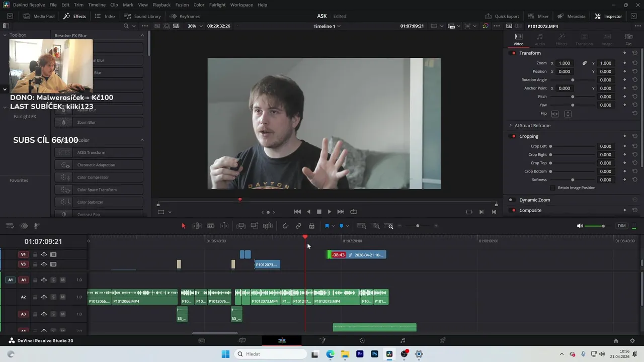Toggle the Keyframes panel button
The width and height of the screenshot is (644, 362).
185,16
